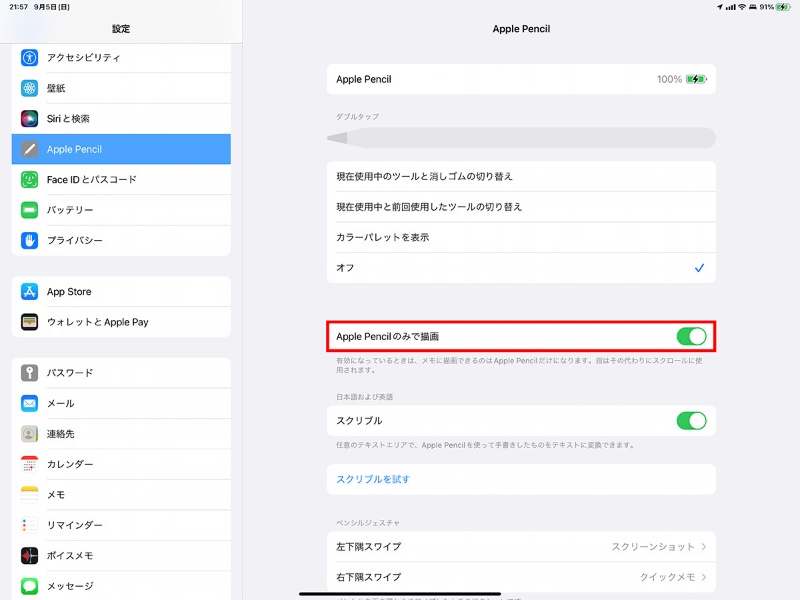Open Face ID とパスコード icon
The image size is (800, 600).
pyautogui.click(x=30, y=180)
